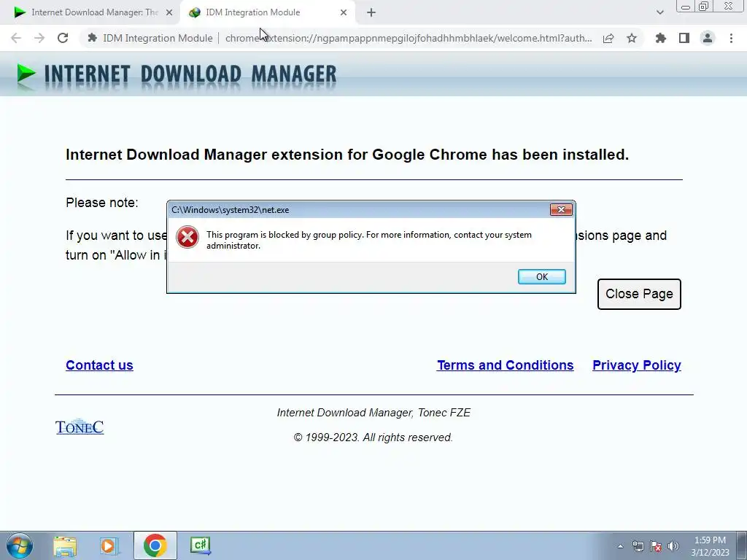The height and width of the screenshot is (560, 747).
Task: Bookmark this page with the star icon
Action: tap(632, 38)
